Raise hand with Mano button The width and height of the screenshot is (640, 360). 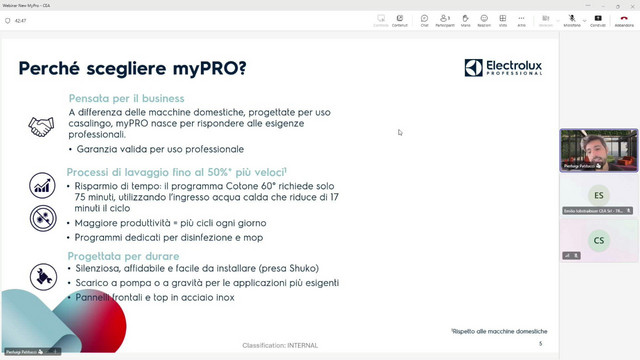tap(465, 21)
